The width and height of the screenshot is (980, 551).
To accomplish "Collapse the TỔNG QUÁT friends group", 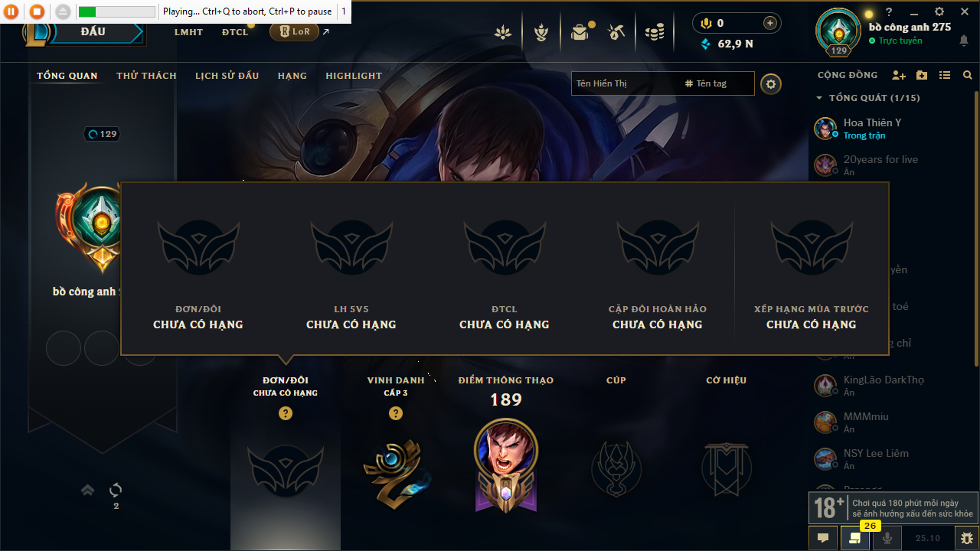I will tap(819, 98).
